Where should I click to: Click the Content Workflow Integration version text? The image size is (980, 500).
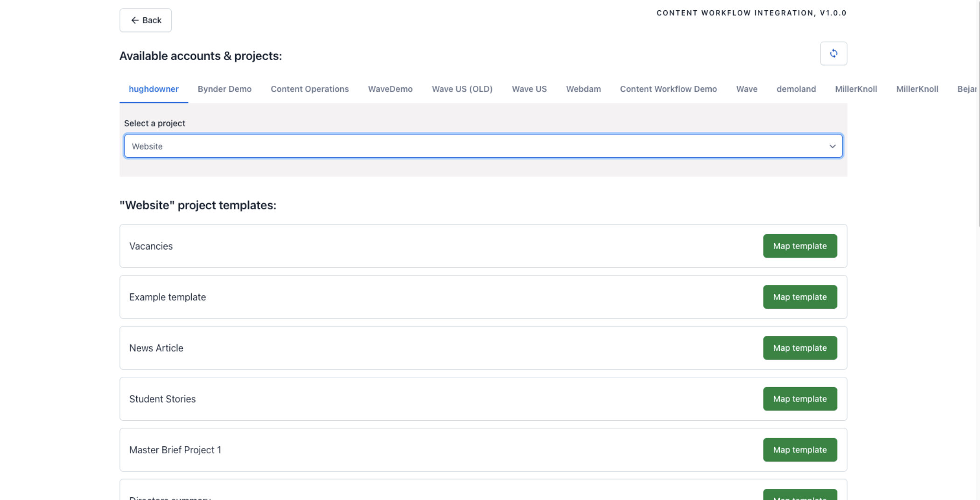pos(751,13)
